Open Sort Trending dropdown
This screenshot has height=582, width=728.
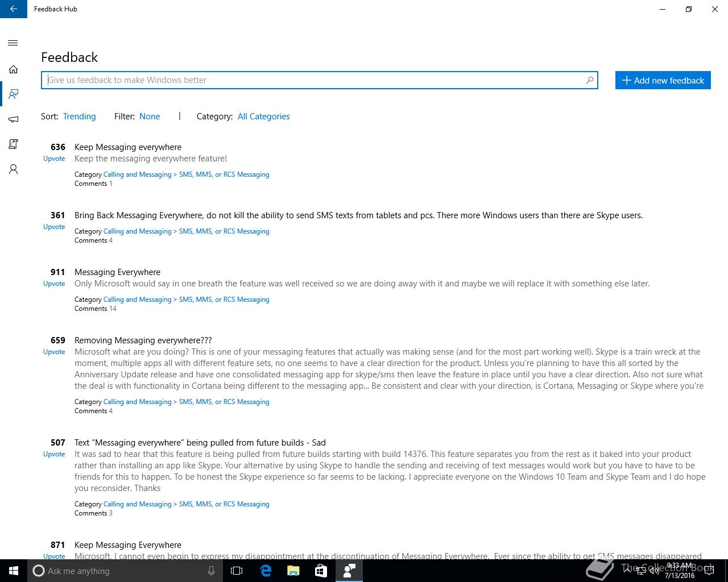pyautogui.click(x=79, y=117)
